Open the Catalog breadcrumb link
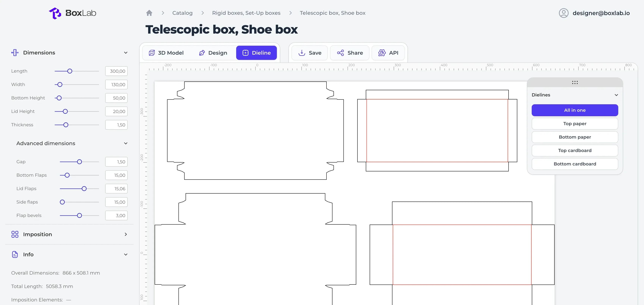The image size is (644, 305). coord(182,13)
